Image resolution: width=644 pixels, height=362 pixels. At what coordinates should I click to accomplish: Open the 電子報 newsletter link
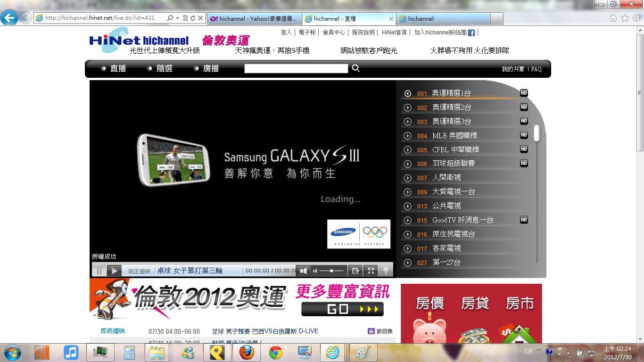click(307, 33)
